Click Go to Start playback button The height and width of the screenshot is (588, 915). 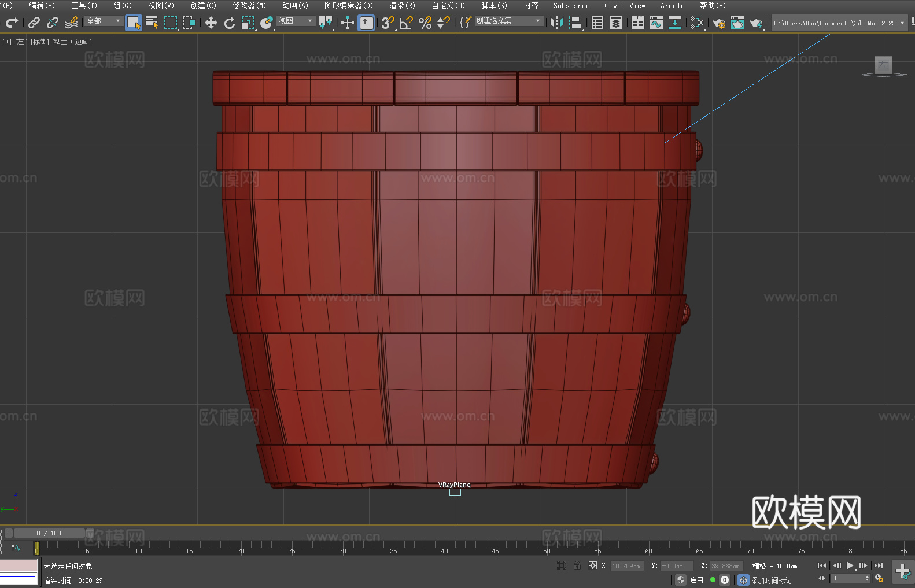tap(822, 565)
